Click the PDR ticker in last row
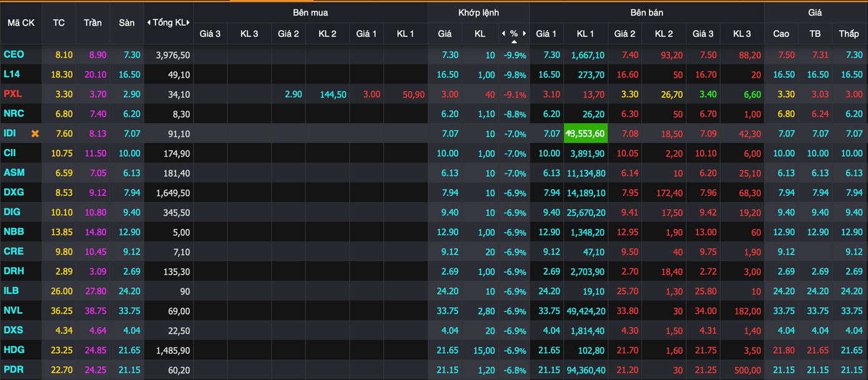This screenshot has width=868, height=380. point(14,370)
